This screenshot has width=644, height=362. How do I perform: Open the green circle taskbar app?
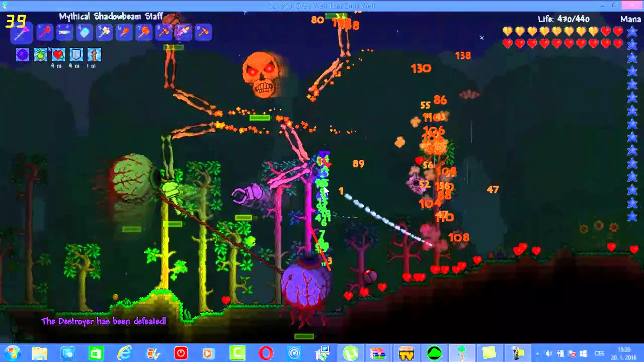click(x=434, y=353)
